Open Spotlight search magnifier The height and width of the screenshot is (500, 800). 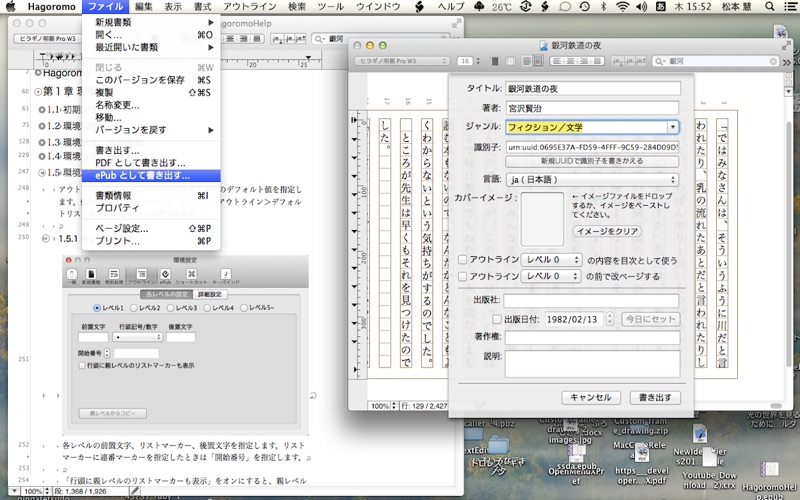tap(769, 6)
